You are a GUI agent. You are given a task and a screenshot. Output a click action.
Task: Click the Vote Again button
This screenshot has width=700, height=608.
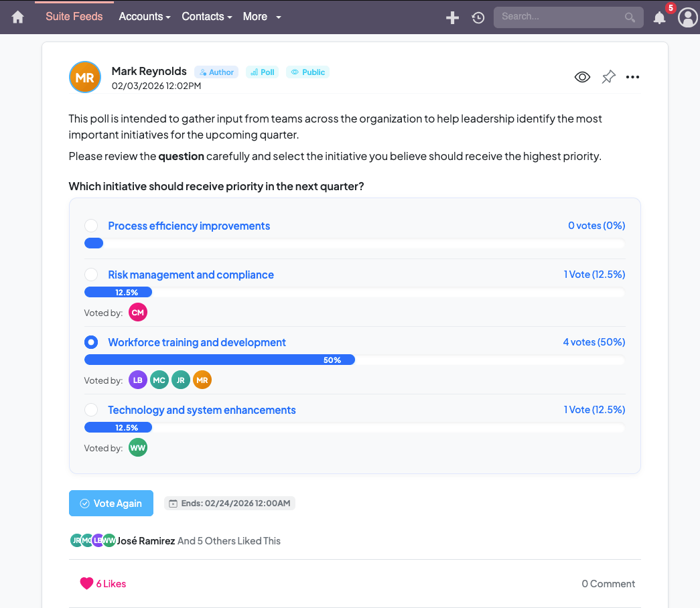pos(111,503)
